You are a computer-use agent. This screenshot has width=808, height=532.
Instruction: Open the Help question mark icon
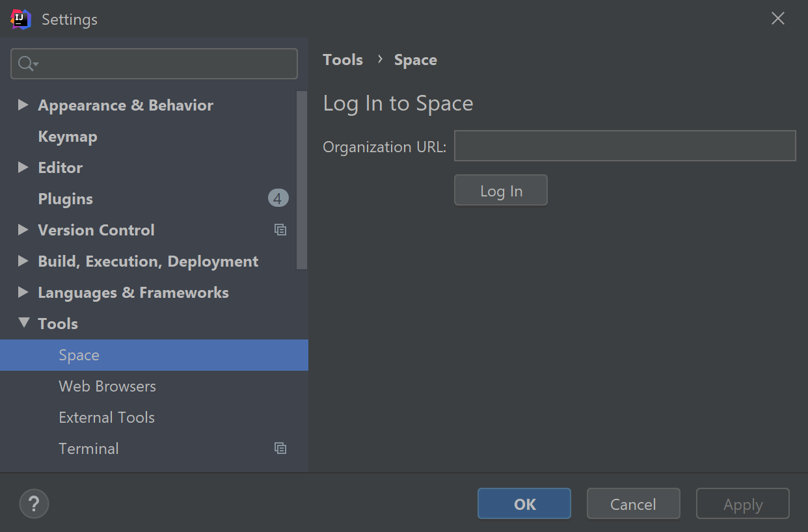pos(34,503)
